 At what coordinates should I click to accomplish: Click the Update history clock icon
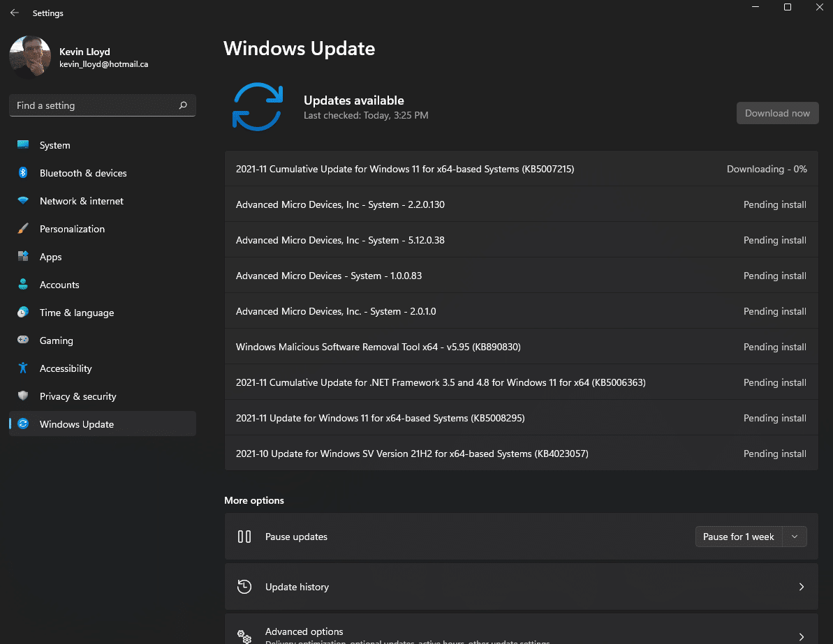(244, 587)
